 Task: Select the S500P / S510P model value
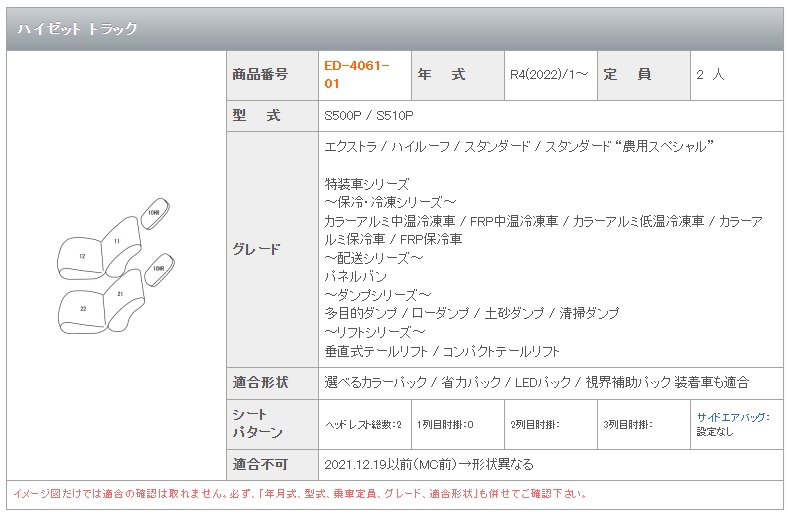click(369, 116)
